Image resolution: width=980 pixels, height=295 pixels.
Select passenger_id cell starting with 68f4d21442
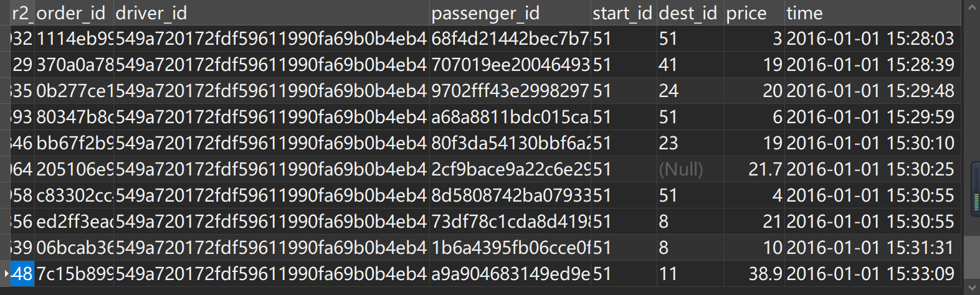(510, 39)
